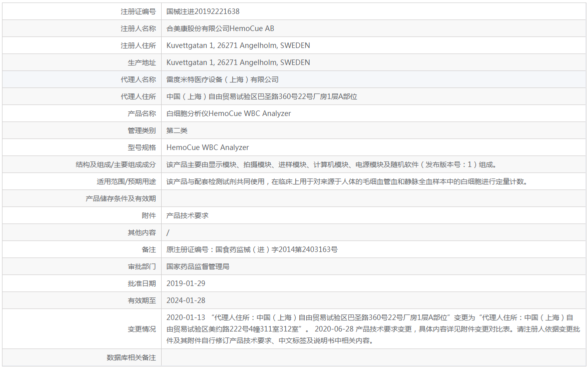Click the 管理类别 label
Viewport: 588px width, 368px height.
coord(142,130)
